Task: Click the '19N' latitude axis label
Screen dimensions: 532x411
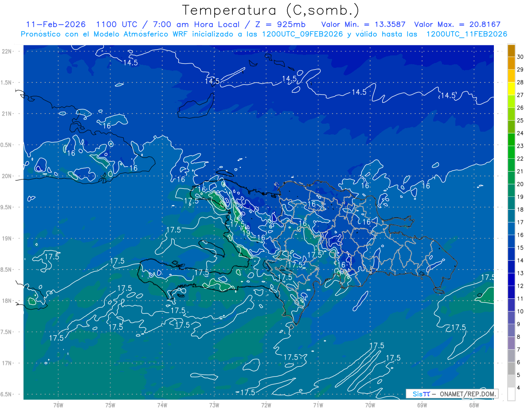Action: tap(6, 238)
